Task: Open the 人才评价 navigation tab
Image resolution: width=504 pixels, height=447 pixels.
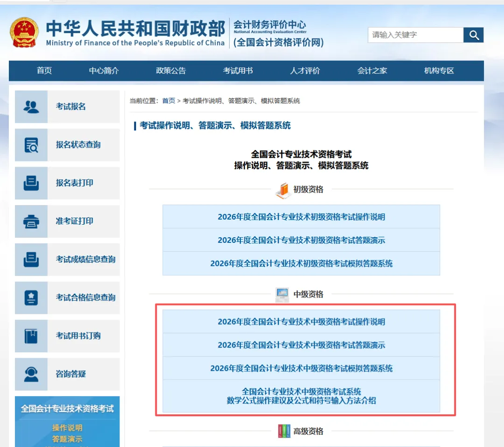Action: pyautogui.click(x=305, y=71)
